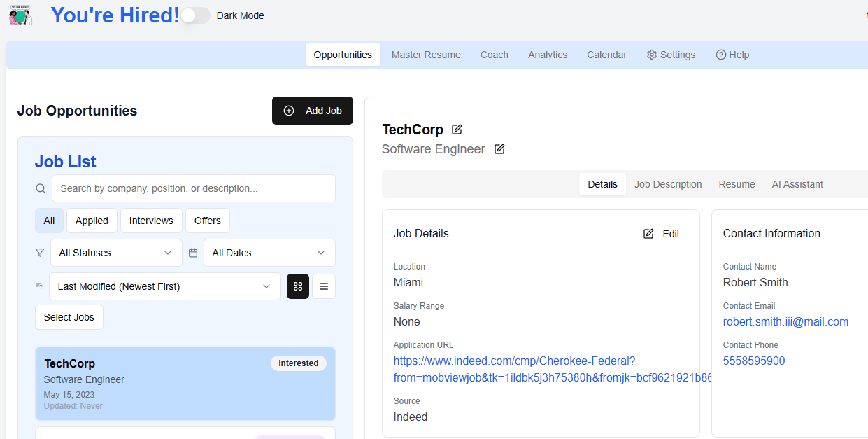
Task: Switch to the Master Resume tab
Action: coord(426,55)
